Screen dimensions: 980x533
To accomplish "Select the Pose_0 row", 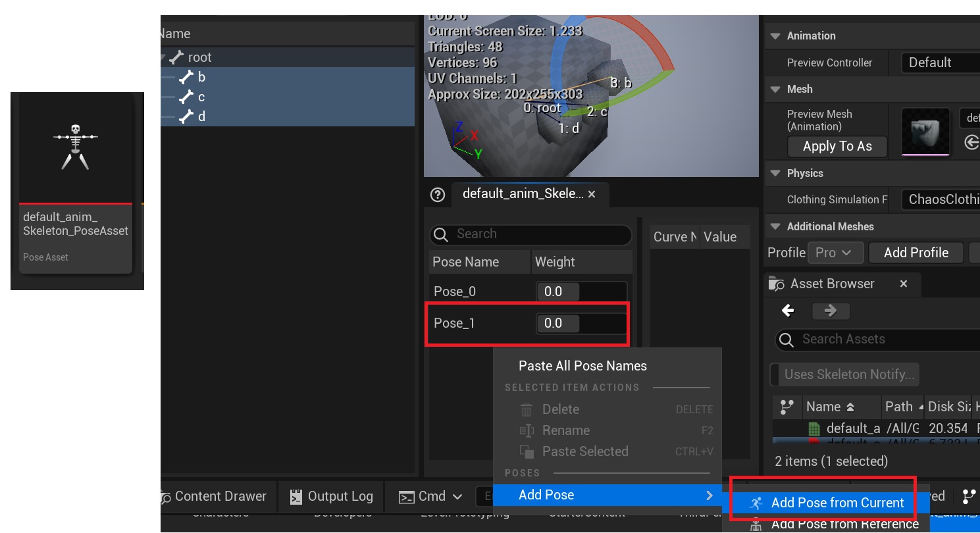I will (529, 291).
